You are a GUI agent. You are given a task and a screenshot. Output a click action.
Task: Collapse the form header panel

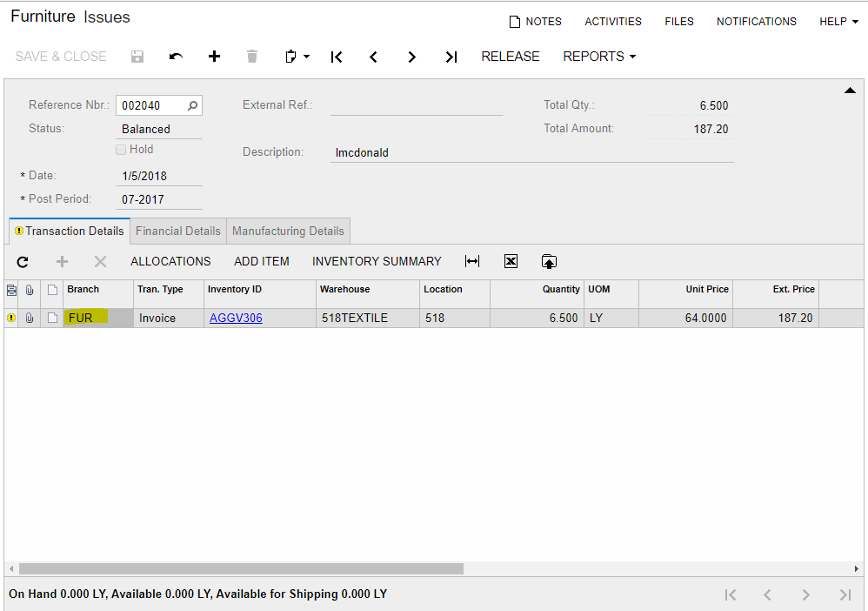pos(850,91)
